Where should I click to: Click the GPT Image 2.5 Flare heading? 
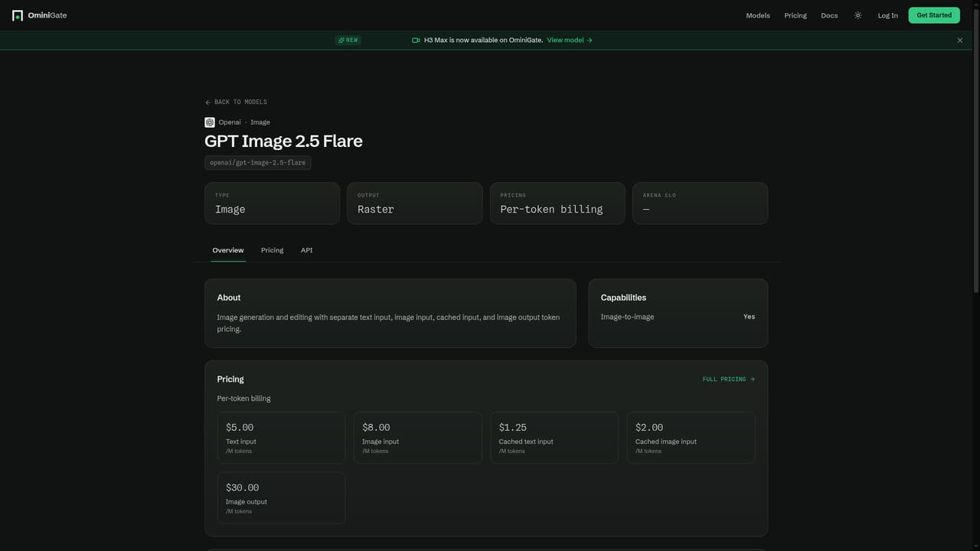click(283, 141)
